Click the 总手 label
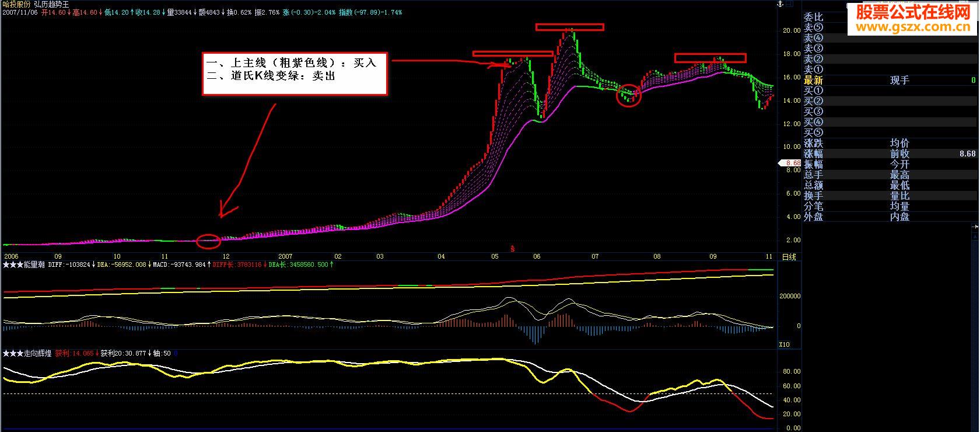This screenshot has height=432, width=980. click(814, 175)
